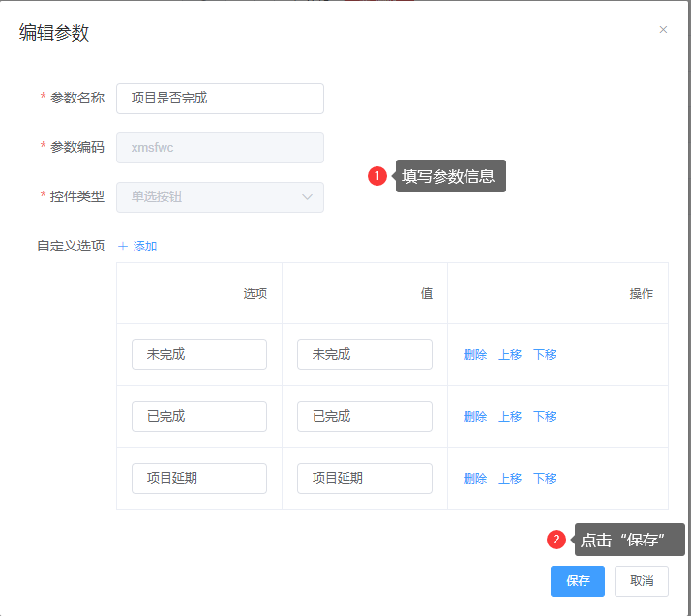Click the 参数名称 input field
The height and width of the screenshot is (616, 691).
point(220,98)
